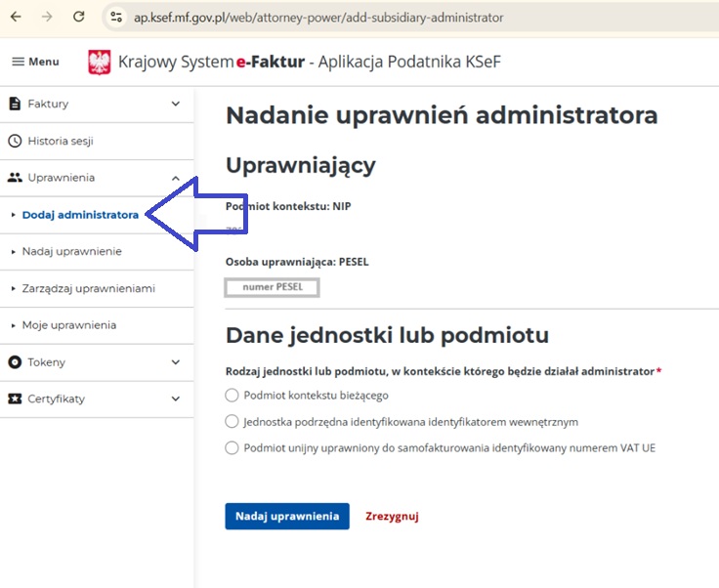Image resolution: width=719 pixels, height=588 pixels.
Task: Click the Nadaj uprawnienia button
Action: [287, 516]
